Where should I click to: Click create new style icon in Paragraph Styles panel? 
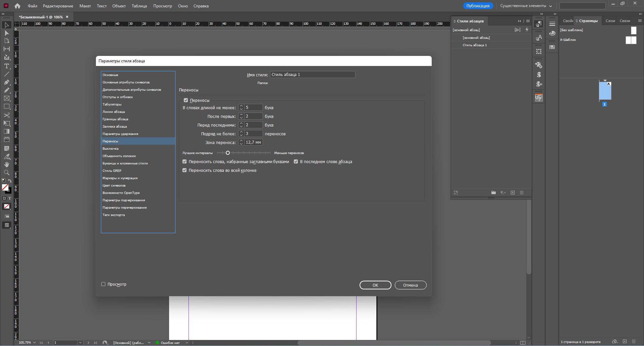coord(513,193)
